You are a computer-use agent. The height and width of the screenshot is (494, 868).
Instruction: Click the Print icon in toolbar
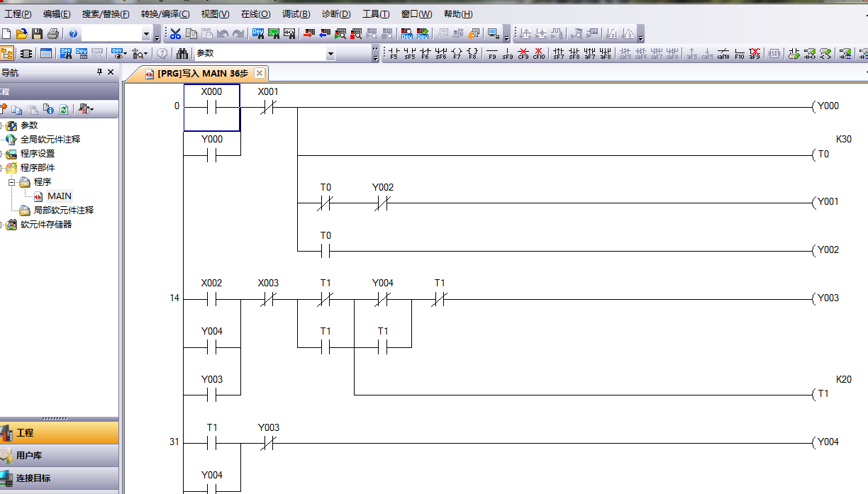pyautogui.click(x=52, y=33)
